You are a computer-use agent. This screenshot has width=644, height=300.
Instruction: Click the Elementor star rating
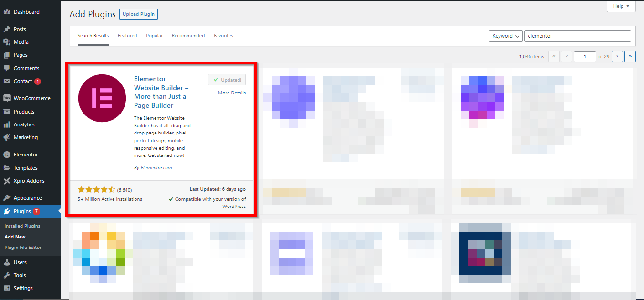tap(96, 189)
